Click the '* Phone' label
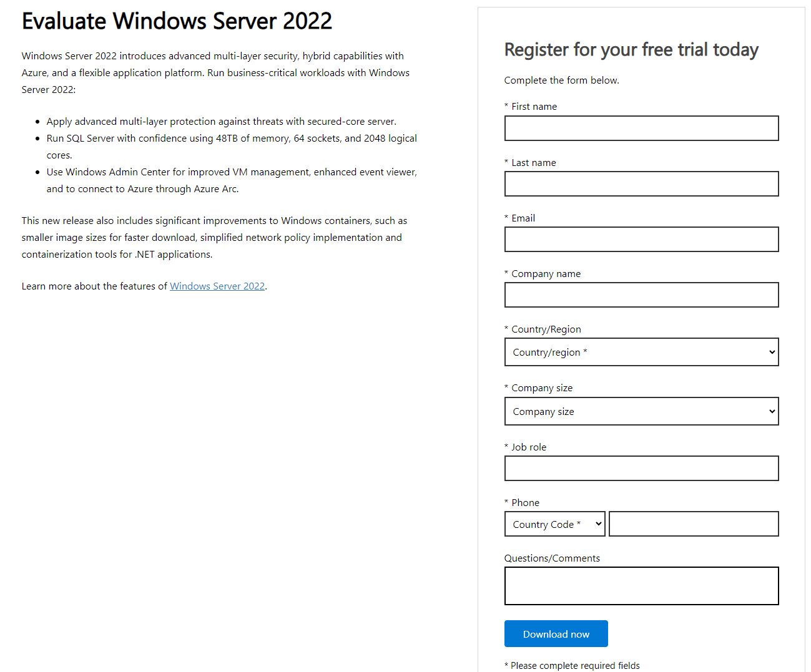The image size is (811, 672). point(522,503)
